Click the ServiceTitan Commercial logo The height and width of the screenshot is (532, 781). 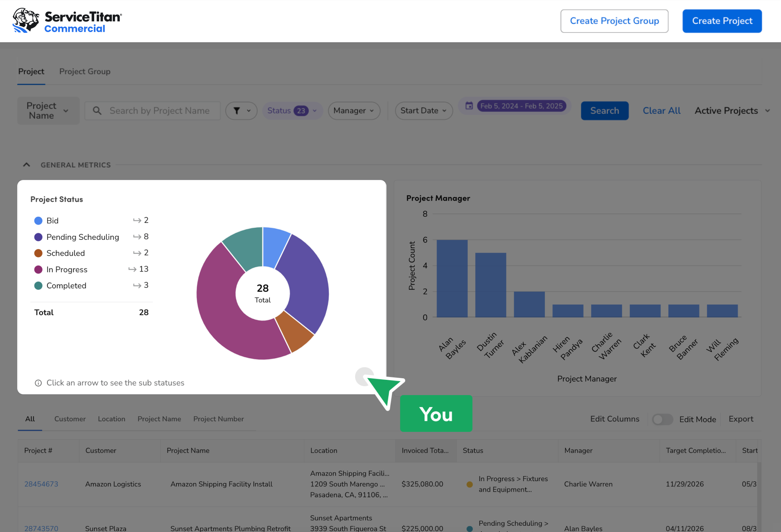point(67,21)
